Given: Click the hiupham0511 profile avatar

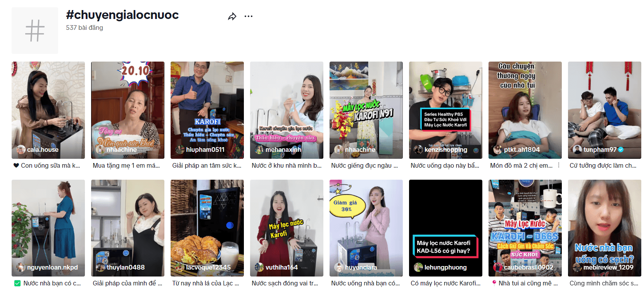Looking at the screenshot, I should [180, 149].
